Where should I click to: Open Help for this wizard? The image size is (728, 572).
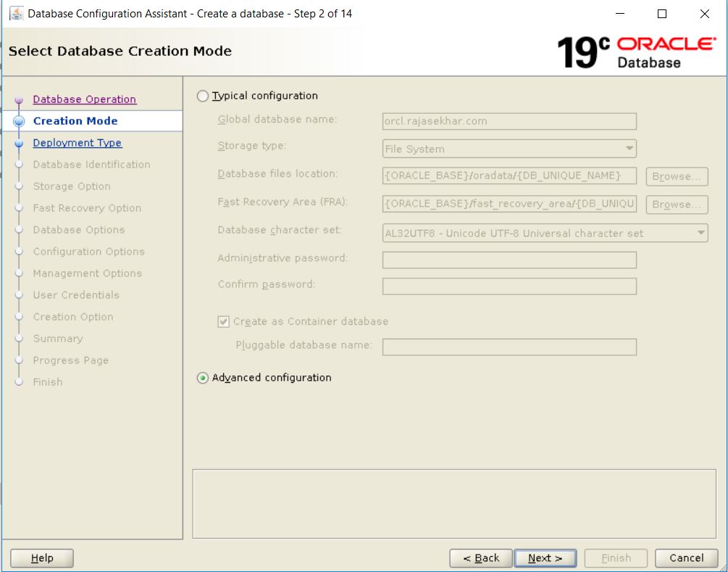pos(42,558)
